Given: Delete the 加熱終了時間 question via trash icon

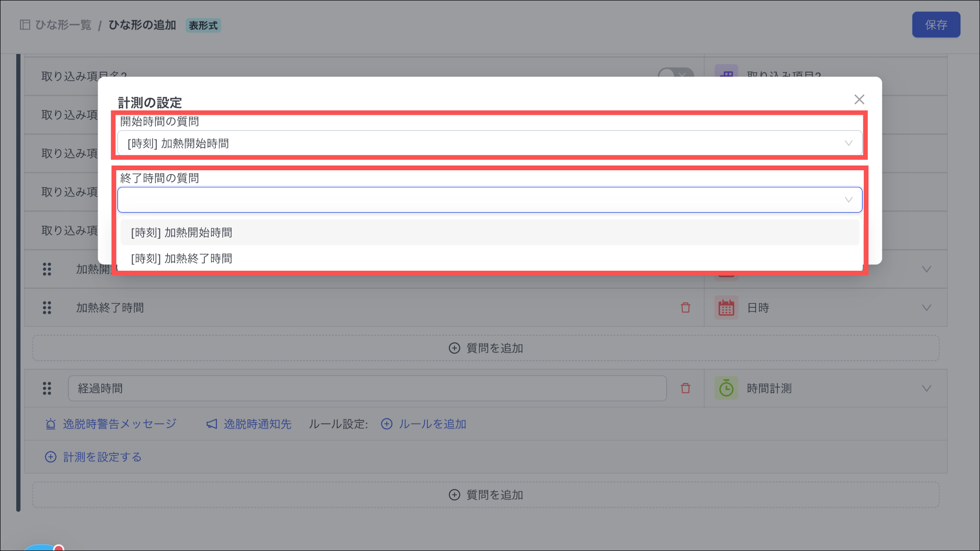Looking at the screenshot, I should (x=685, y=308).
